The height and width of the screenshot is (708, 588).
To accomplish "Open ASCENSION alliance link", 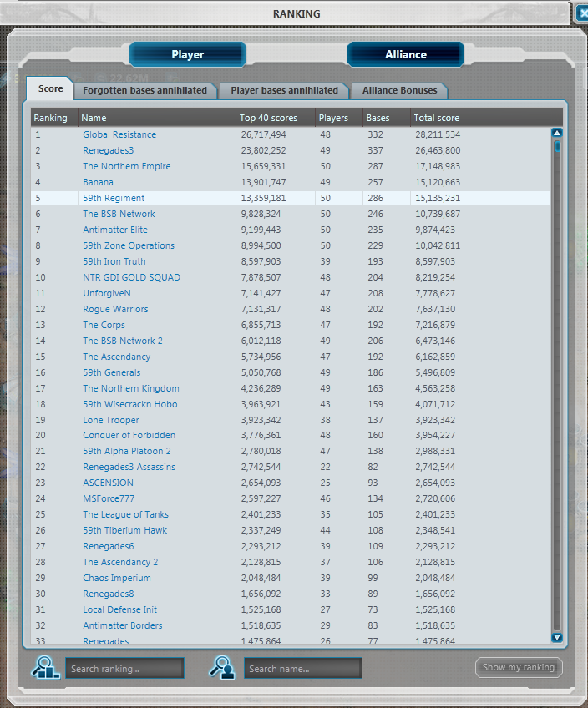I will coord(109,483).
